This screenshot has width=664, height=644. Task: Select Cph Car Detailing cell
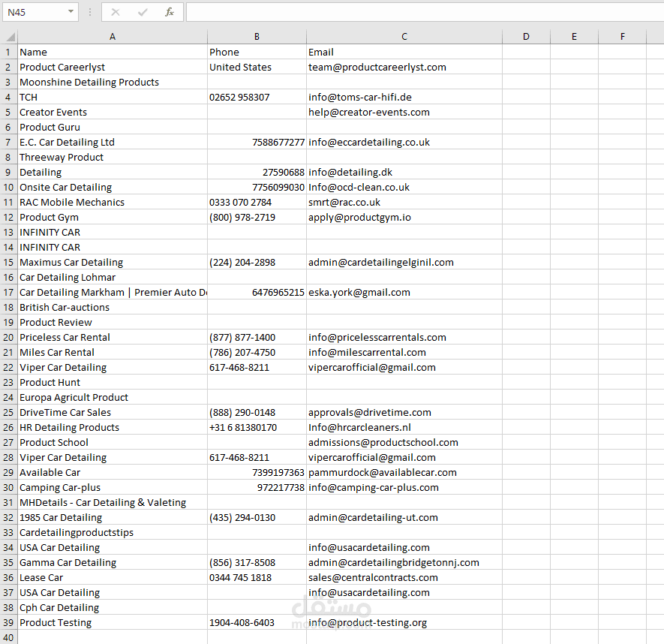[x=113, y=607]
